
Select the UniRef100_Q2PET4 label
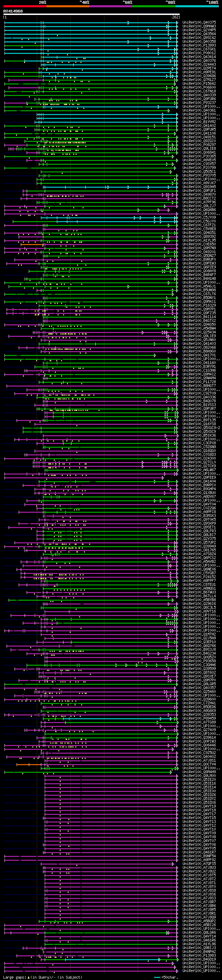(199, 68)
